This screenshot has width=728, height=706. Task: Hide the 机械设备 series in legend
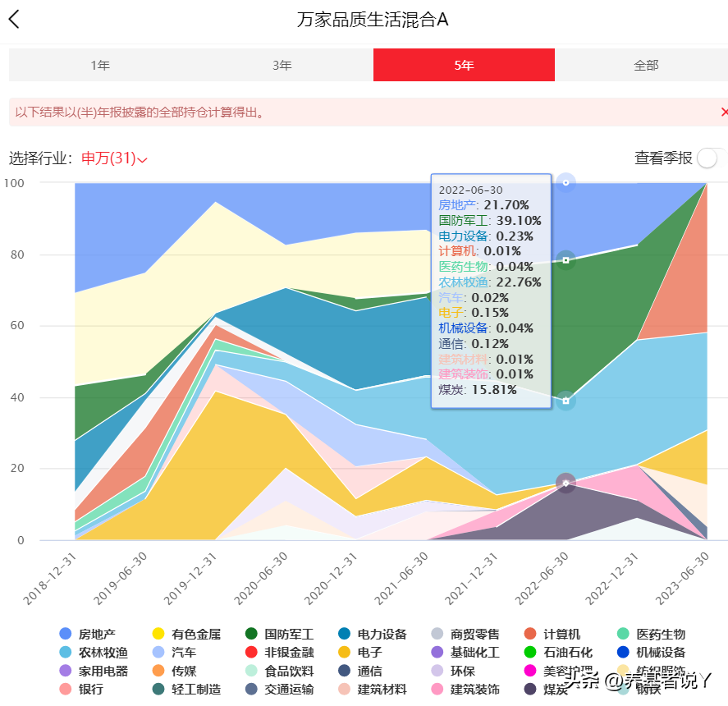coord(651,653)
